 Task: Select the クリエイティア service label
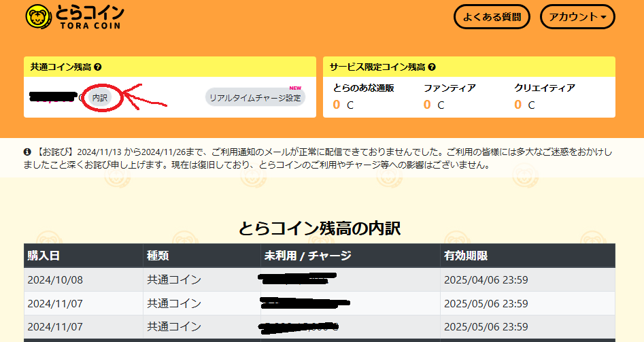(x=545, y=88)
